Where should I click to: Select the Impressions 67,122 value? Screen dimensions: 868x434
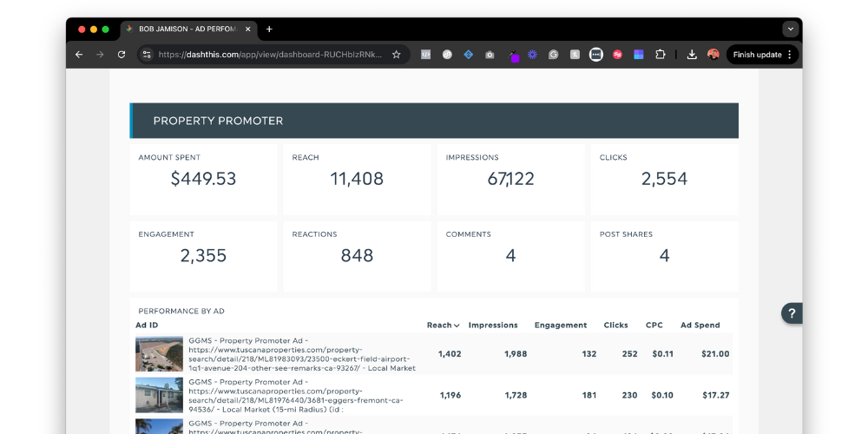coord(511,179)
